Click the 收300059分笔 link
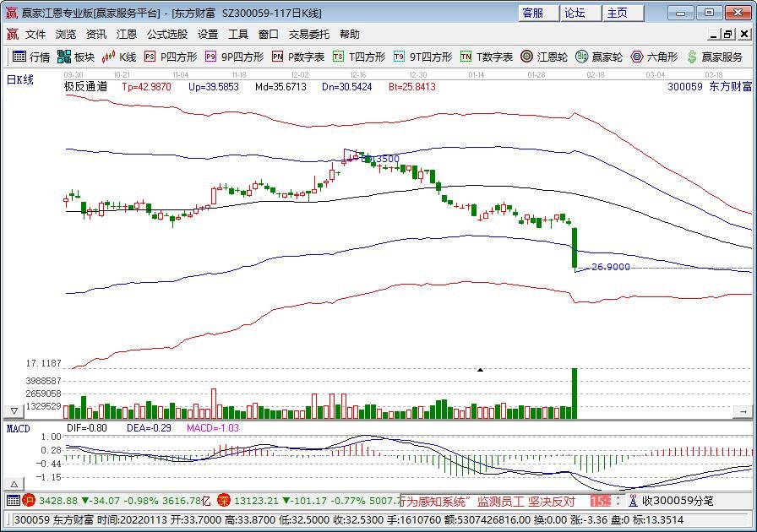The image size is (757, 532). pos(678,501)
